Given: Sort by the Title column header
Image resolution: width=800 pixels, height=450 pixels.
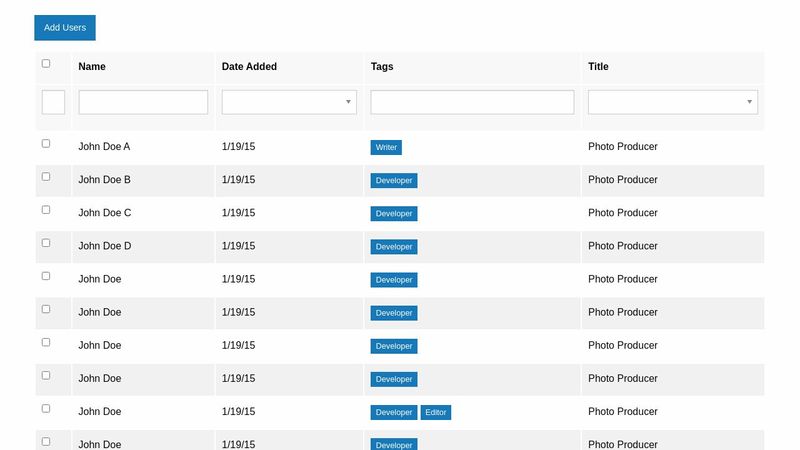Looking at the screenshot, I should [598, 67].
